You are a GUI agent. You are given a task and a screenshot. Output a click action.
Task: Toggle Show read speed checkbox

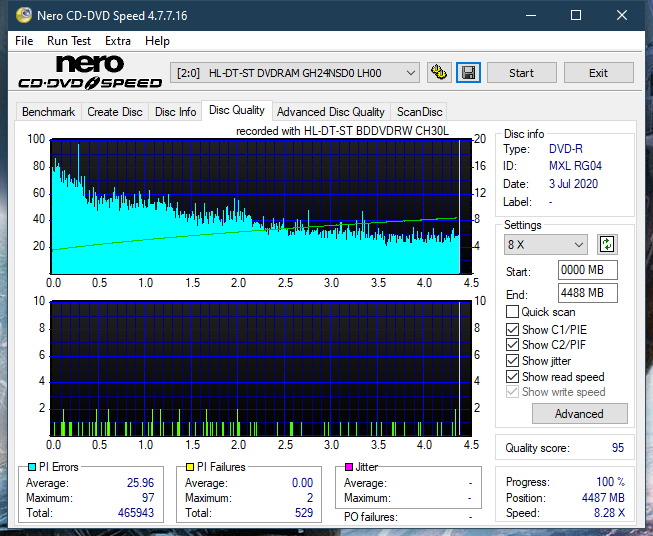tap(512, 376)
